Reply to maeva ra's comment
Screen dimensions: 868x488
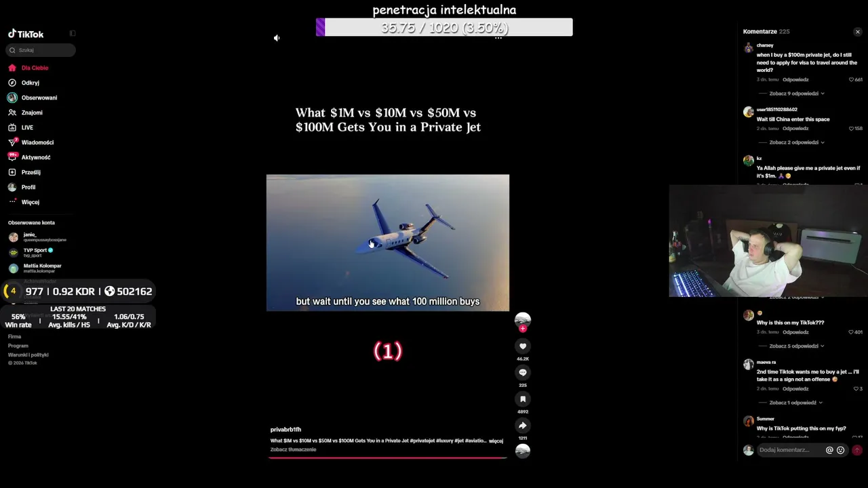(795, 388)
